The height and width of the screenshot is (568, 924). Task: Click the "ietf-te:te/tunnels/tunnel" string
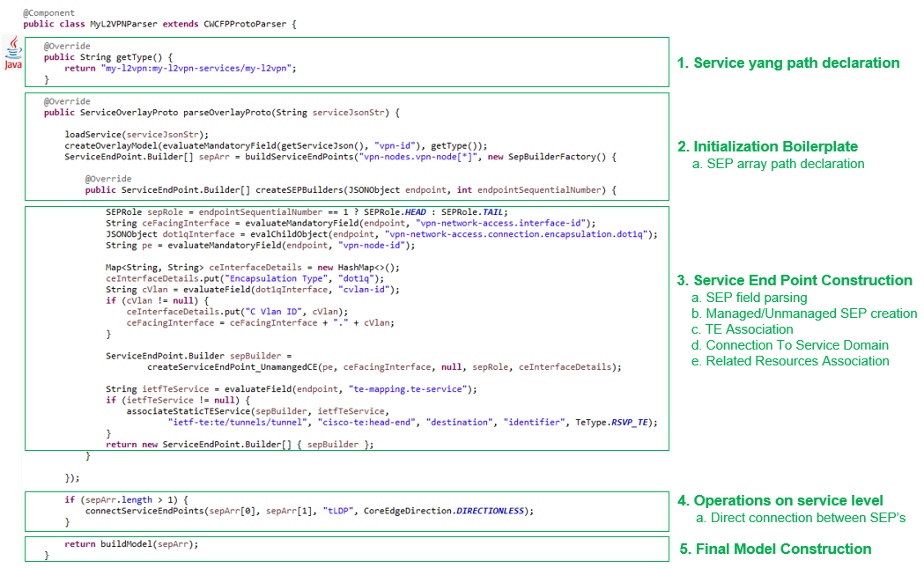[238, 423]
